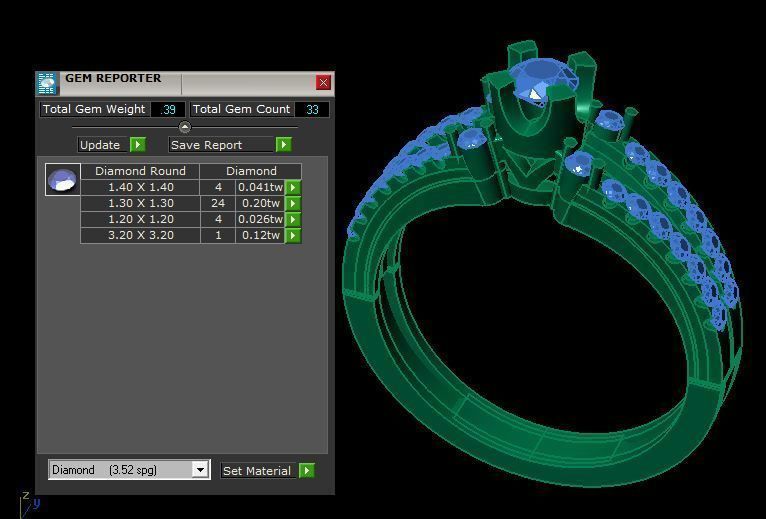766x519 pixels.
Task: Select the 1.30 X 1.30 size cell
Action: pos(141,203)
